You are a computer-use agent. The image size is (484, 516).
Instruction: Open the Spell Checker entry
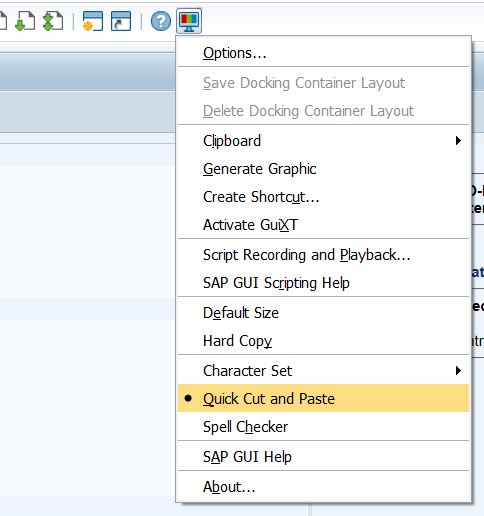[x=323, y=427]
